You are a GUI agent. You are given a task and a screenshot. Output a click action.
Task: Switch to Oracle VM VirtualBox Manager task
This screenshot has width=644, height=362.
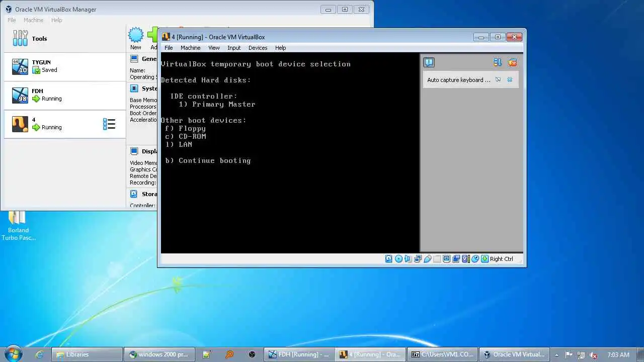(x=513, y=354)
